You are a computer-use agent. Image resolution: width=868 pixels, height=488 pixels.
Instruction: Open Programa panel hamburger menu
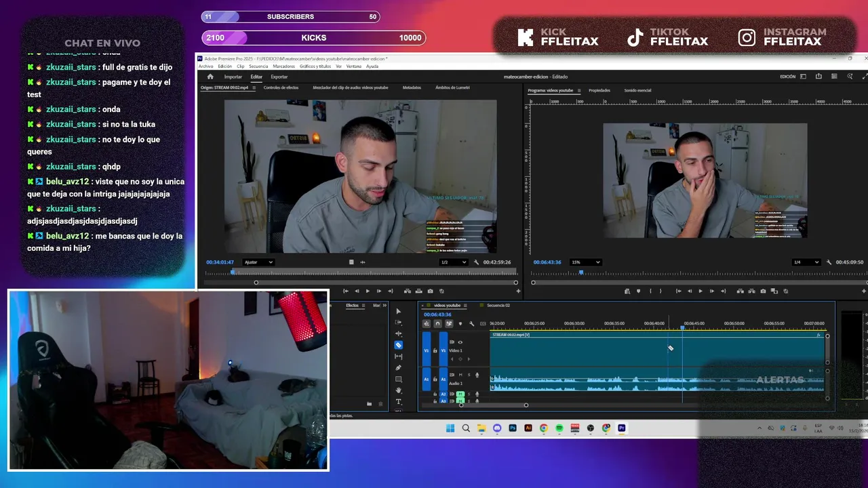pyautogui.click(x=579, y=90)
